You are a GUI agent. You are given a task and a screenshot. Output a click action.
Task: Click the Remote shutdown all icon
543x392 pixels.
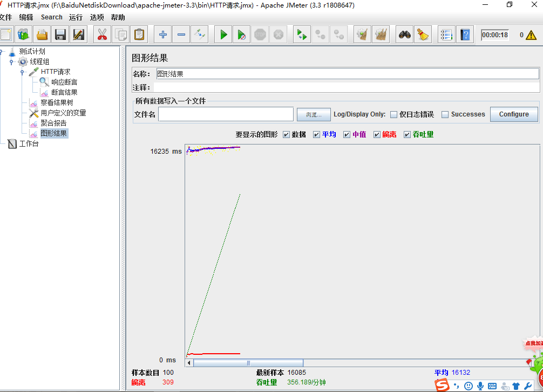coord(338,35)
